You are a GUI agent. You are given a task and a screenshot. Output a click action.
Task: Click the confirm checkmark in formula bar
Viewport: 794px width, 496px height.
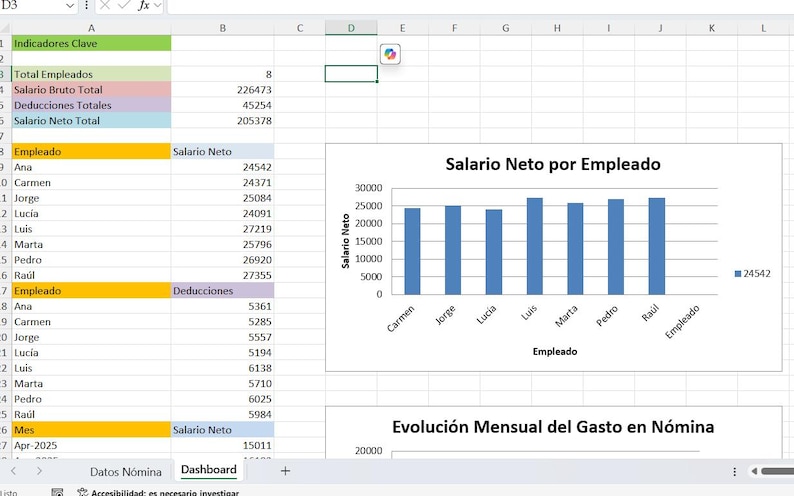(124, 5)
